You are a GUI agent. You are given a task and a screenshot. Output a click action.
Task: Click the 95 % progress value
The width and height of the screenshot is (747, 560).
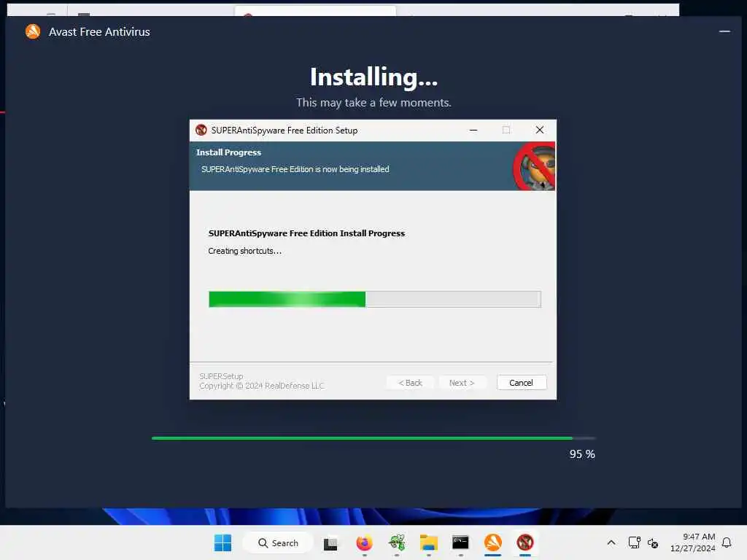pos(582,454)
